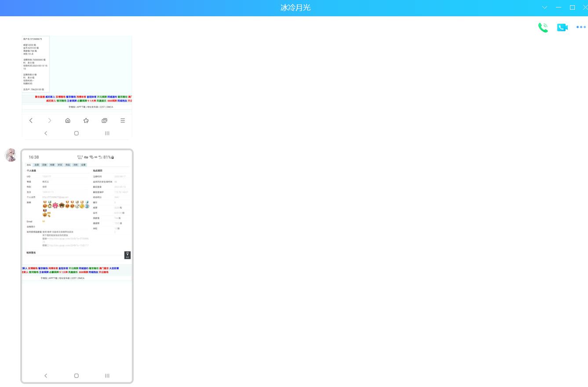Select first tab in the profile screenshot tab row
This screenshot has width=588, height=387.
29,165
